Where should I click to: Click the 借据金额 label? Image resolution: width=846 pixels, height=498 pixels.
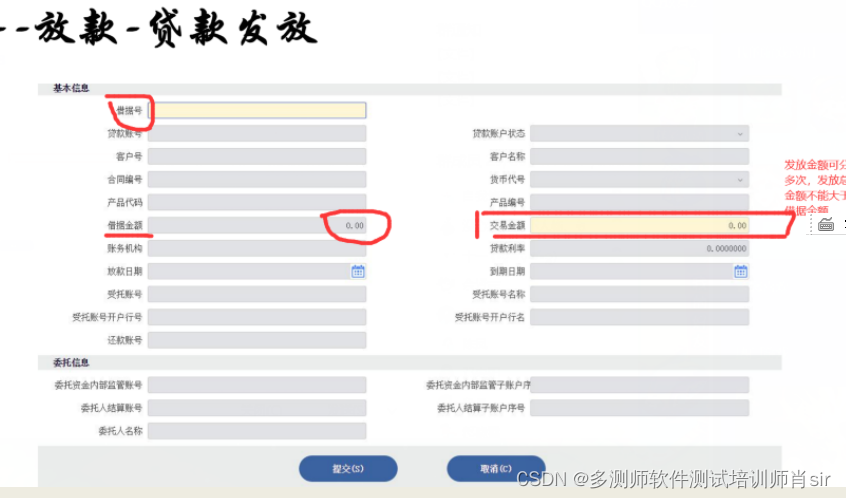[125, 226]
